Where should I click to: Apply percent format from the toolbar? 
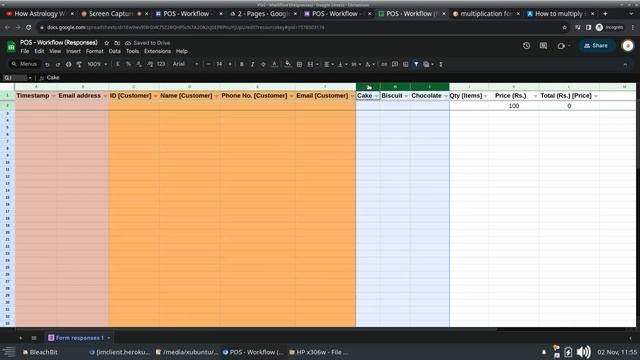pyautogui.click(x=128, y=64)
